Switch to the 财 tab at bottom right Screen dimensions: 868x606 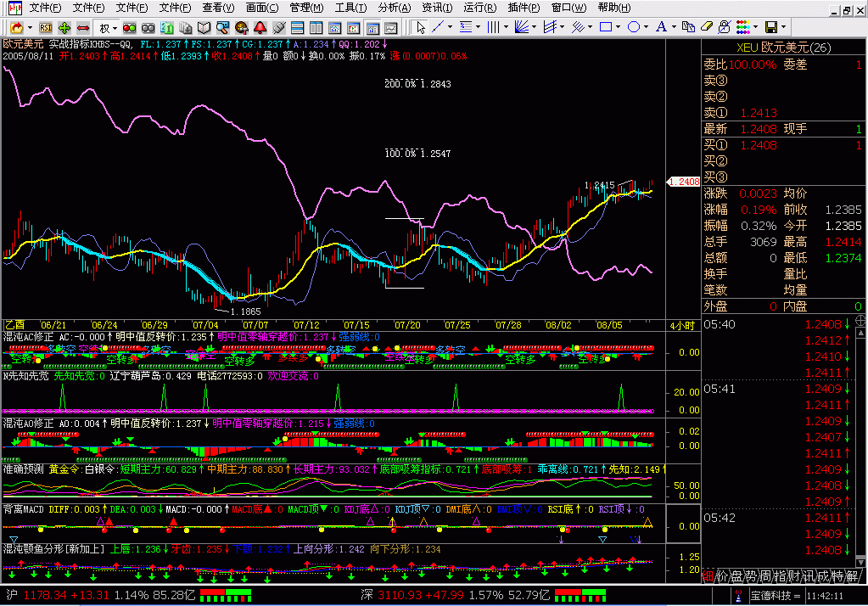pos(793,576)
